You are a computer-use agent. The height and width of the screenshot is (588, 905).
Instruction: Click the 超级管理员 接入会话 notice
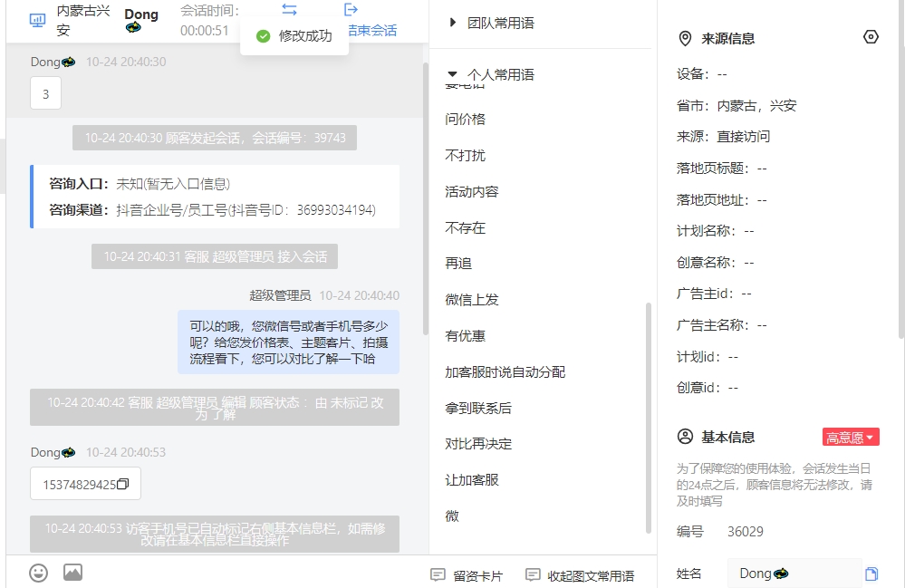click(215, 256)
